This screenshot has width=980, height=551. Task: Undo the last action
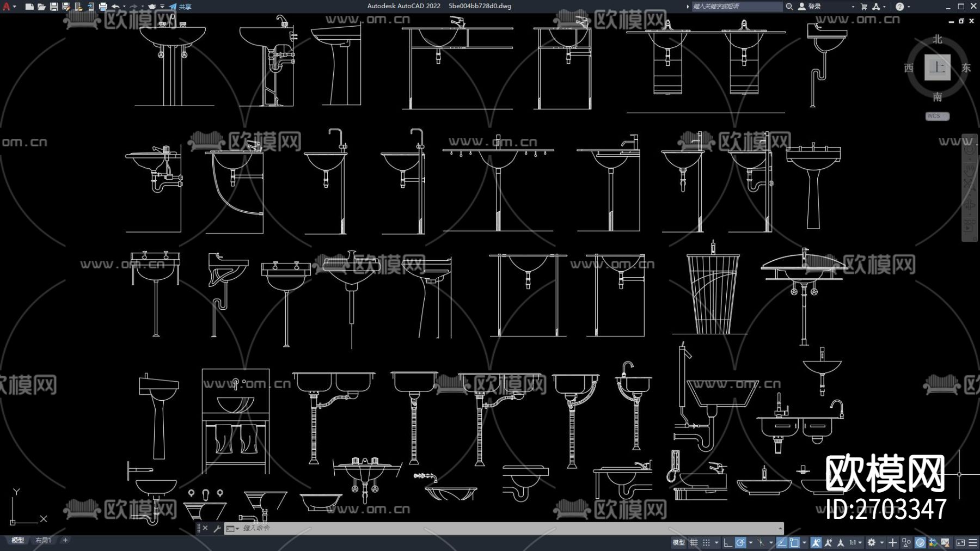[x=115, y=7]
